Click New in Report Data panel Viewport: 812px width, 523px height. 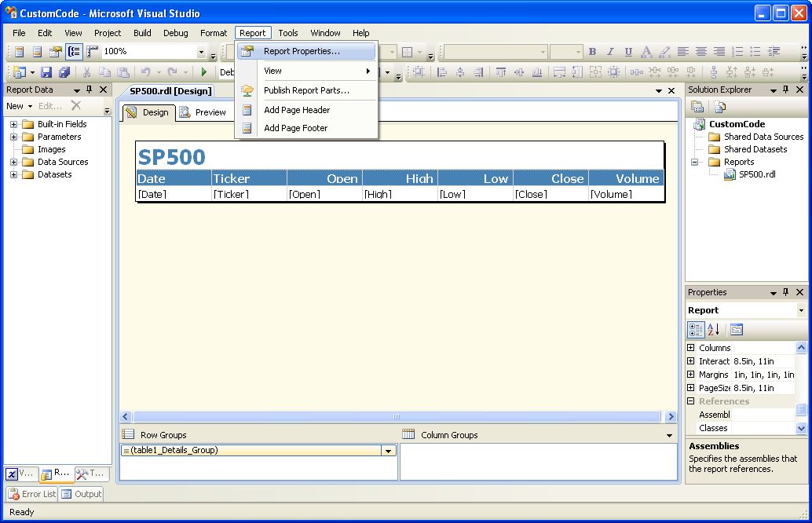pos(19,106)
